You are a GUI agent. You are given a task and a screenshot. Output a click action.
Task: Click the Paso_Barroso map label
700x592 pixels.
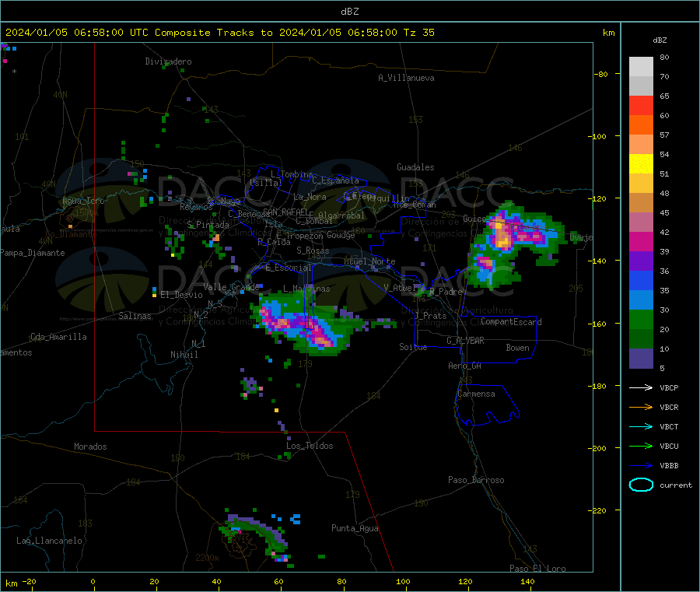476,480
